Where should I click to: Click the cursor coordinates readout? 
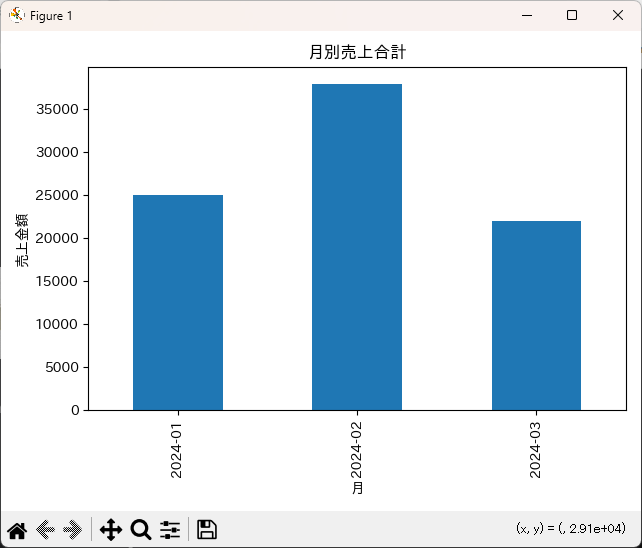pos(570,528)
